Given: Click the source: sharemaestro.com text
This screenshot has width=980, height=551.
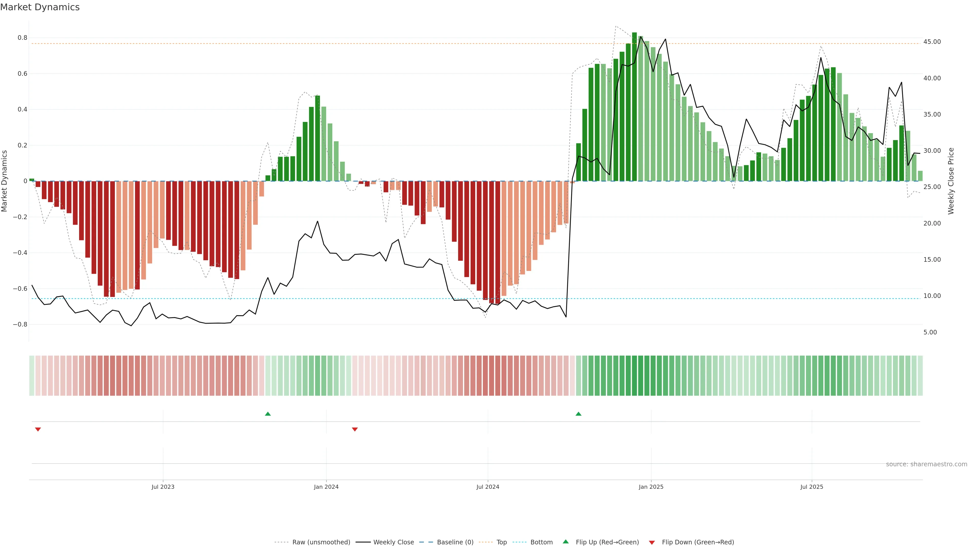Looking at the screenshot, I should click(x=926, y=464).
